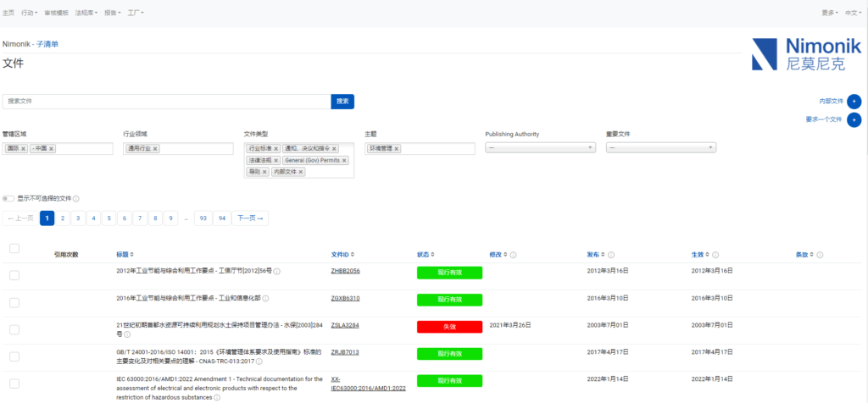Click info icon beside 显示不可选择的文件
This screenshot has height=403, width=868.
coord(76,199)
